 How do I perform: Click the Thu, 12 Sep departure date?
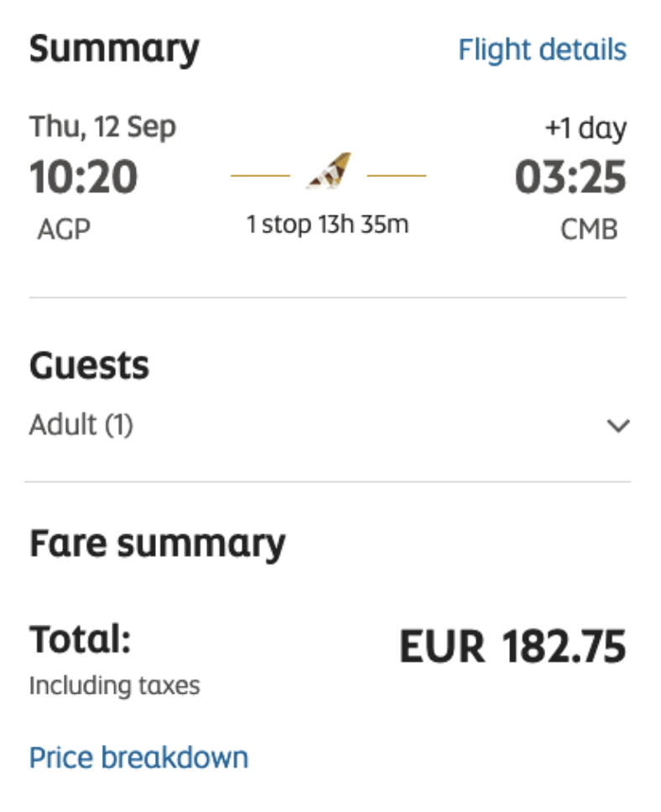[x=102, y=128]
